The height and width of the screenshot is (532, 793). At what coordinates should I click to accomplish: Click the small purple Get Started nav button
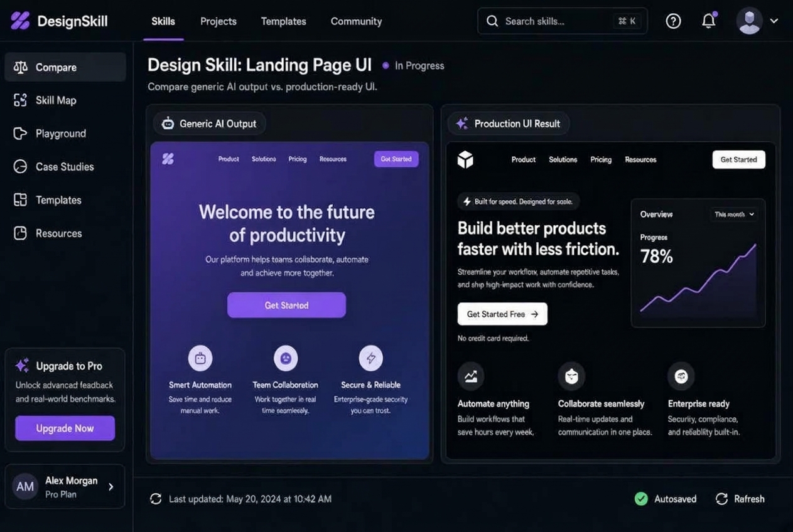[396, 159]
